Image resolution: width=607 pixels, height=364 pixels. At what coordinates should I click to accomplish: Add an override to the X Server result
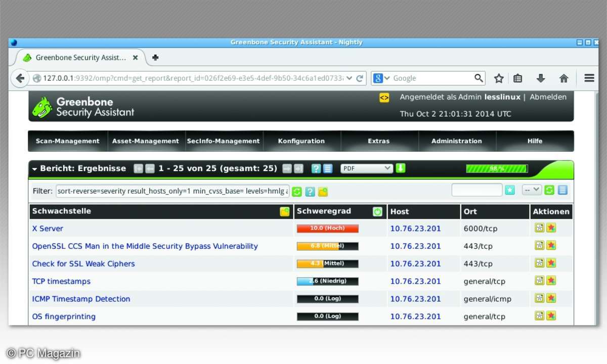point(551,228)
